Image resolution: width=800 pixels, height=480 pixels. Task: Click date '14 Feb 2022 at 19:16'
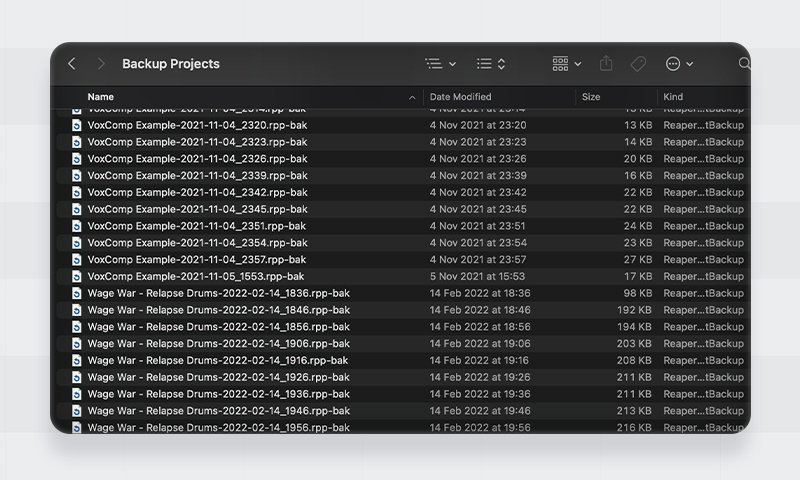479,361
